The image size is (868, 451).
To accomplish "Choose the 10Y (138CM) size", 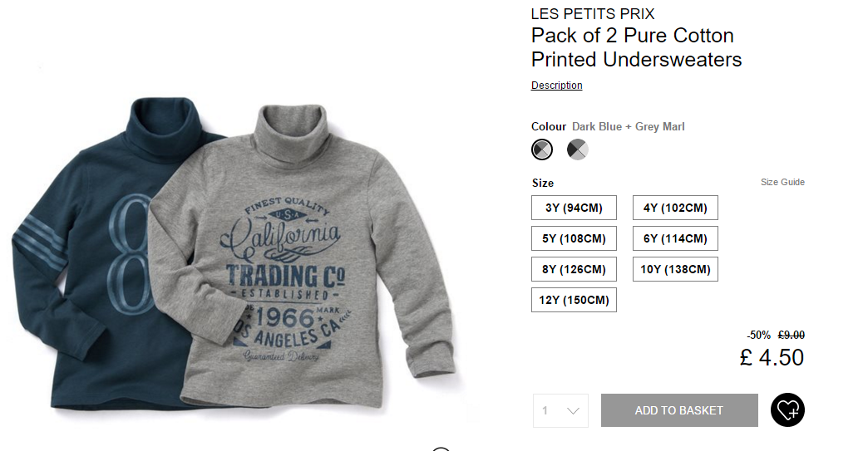I will pos(675,269).
